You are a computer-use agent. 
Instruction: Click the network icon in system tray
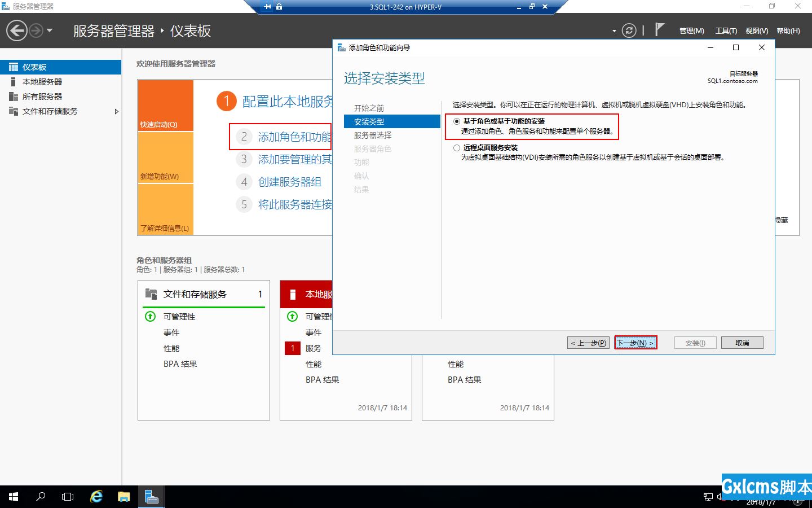tap(708, 497)
